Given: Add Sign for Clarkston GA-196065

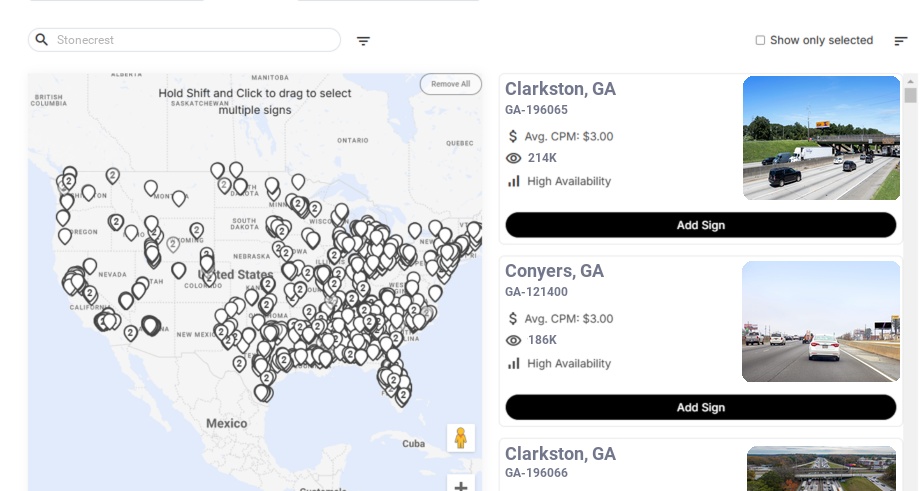Looking at the screenshot, I should click(700, 225).
